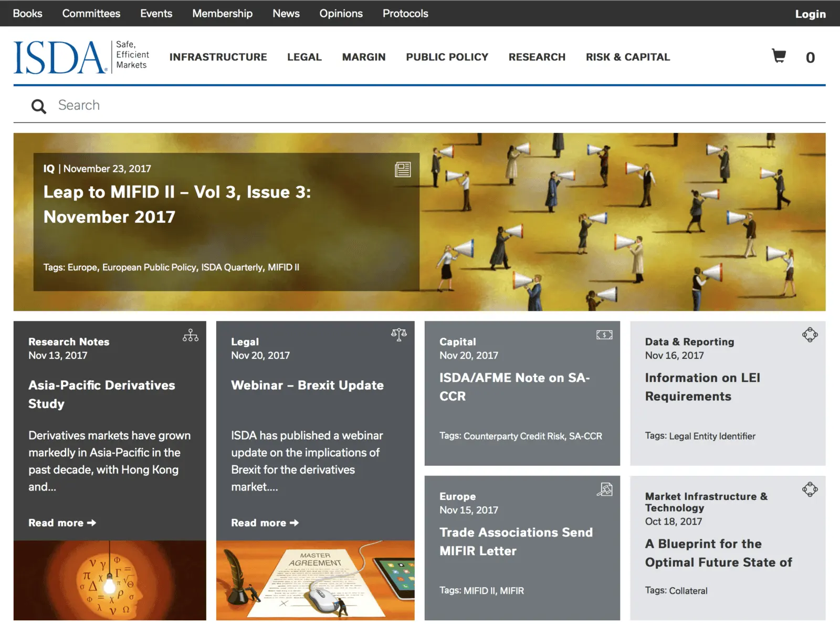Click the shopping cart icon

779,56
